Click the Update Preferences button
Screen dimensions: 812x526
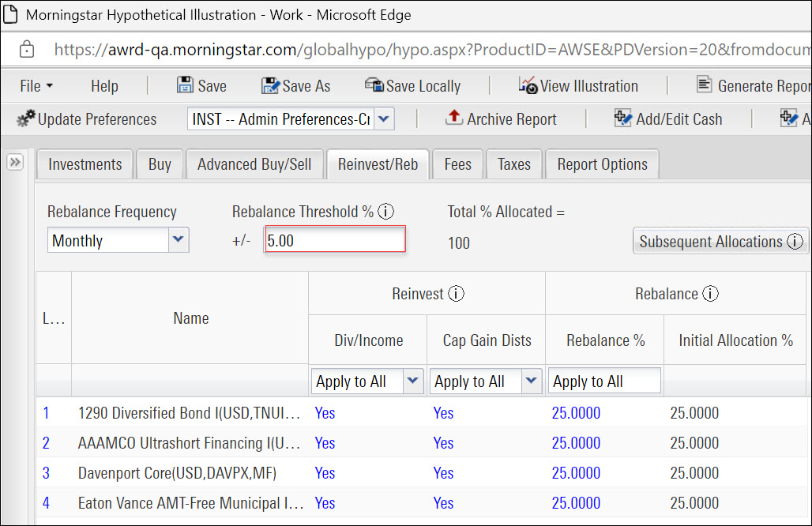(86, 118)
